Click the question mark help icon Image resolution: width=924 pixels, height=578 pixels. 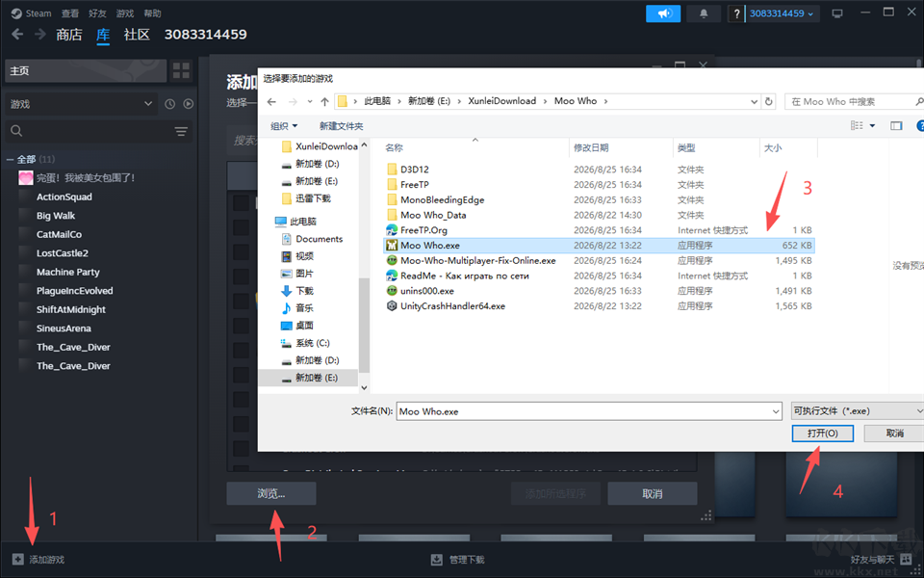coord(736,13)
